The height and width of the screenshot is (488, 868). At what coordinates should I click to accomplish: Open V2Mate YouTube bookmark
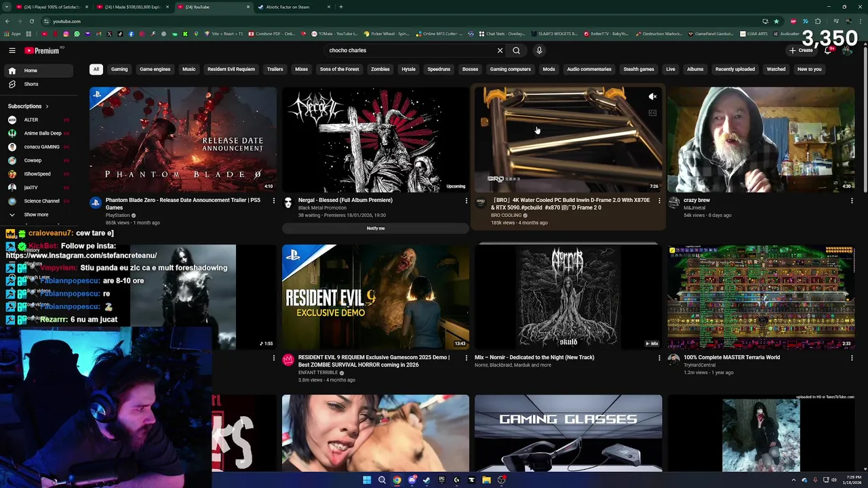point(334,34)
